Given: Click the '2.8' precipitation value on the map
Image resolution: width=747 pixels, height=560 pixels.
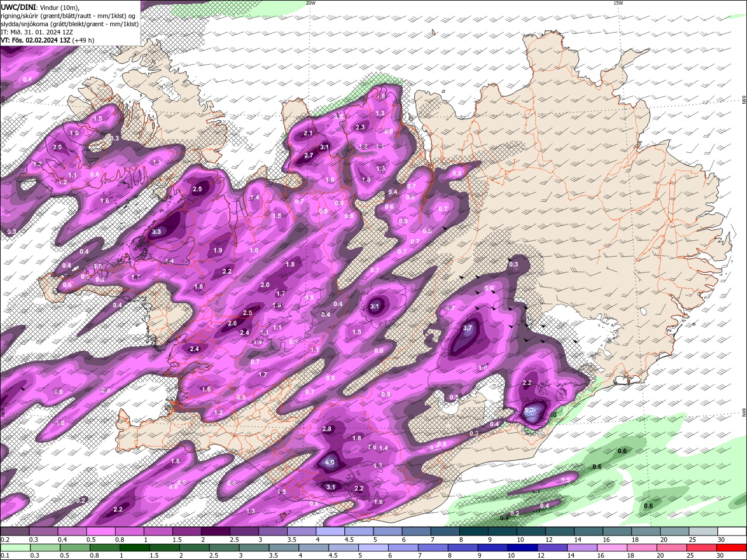Looking at the screenshot, I should pos(327,429).
